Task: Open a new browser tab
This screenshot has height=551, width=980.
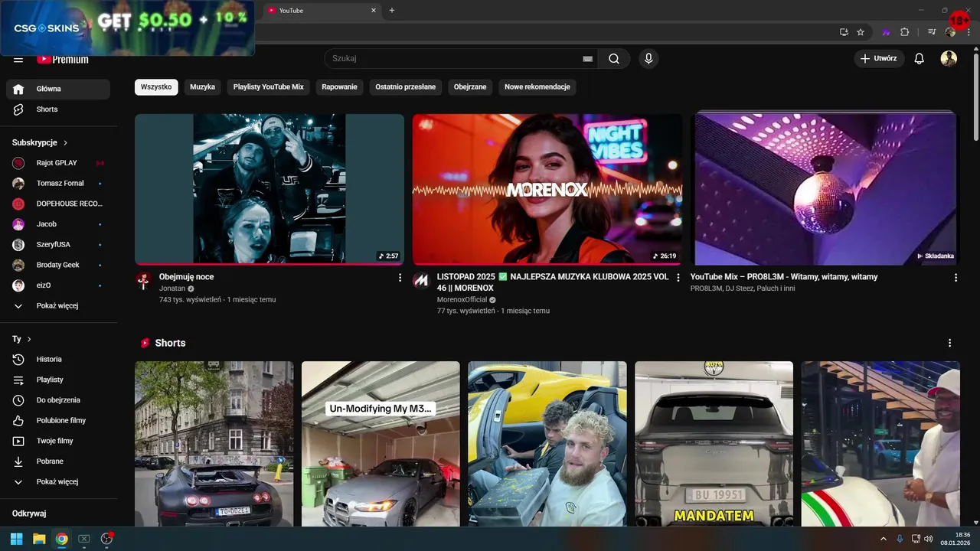Action: (392, 10)
